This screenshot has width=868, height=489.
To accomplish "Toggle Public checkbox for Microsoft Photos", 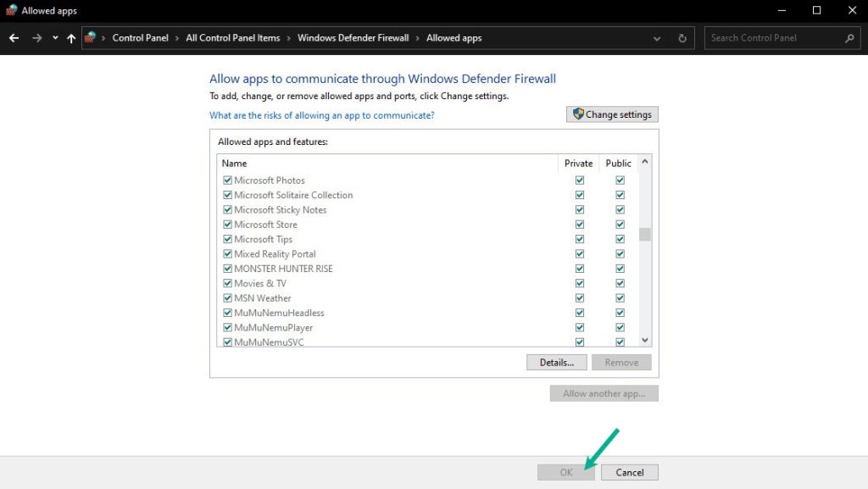I will click(620, 181).
